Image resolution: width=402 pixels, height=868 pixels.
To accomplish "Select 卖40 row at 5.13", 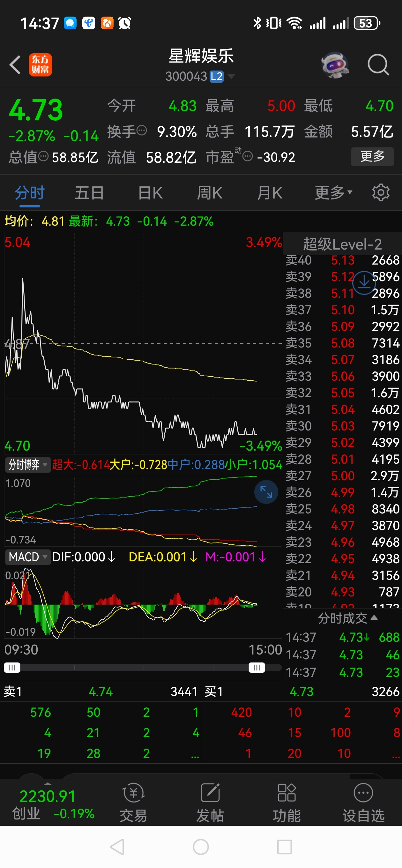I will point(342,260).
